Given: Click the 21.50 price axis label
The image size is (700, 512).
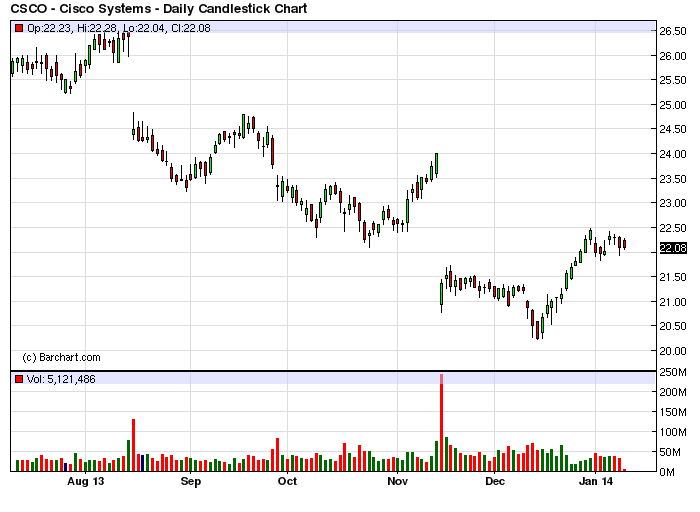Looking at the screenshot, I should 673,277.
